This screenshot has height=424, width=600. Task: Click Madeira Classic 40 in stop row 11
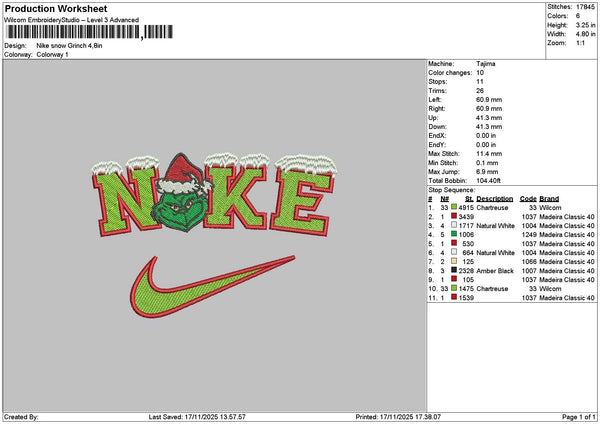click(x=567, y=298)
